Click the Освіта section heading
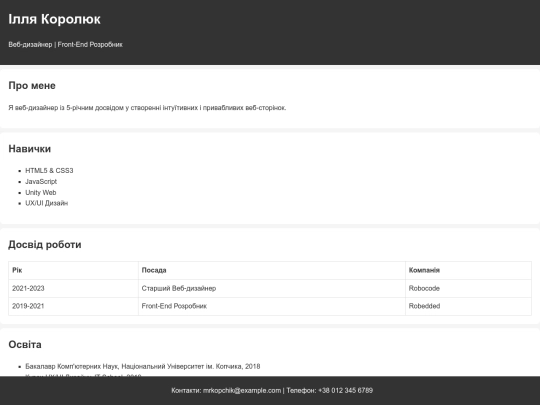Image resolution: width=540 pixels, height=405 pixels. 25,344
